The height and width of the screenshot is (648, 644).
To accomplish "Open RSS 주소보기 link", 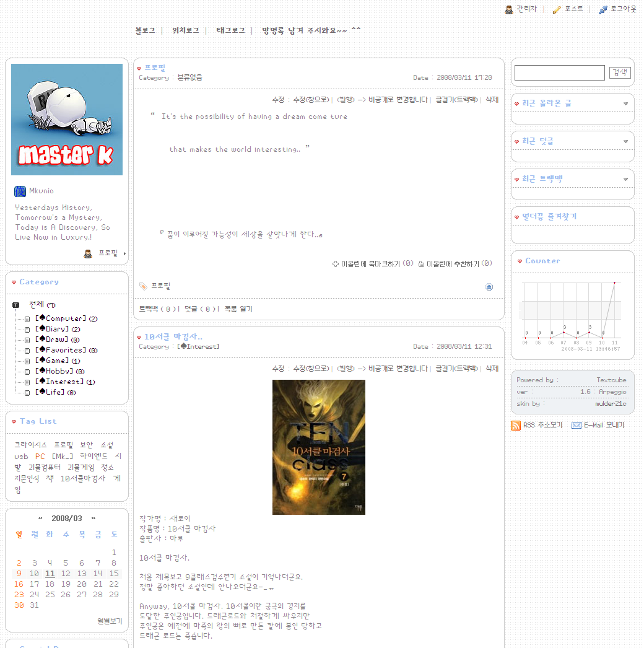I will coord(543,425).
